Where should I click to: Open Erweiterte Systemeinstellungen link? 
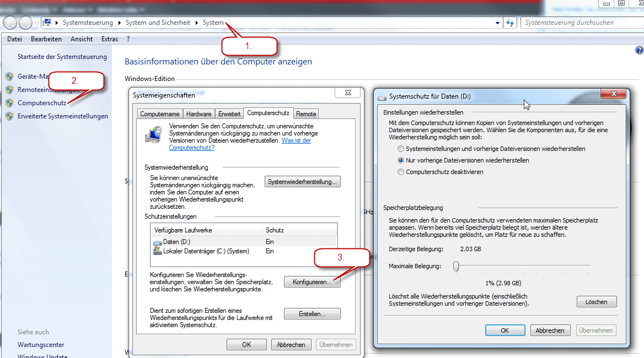(63, 116)
